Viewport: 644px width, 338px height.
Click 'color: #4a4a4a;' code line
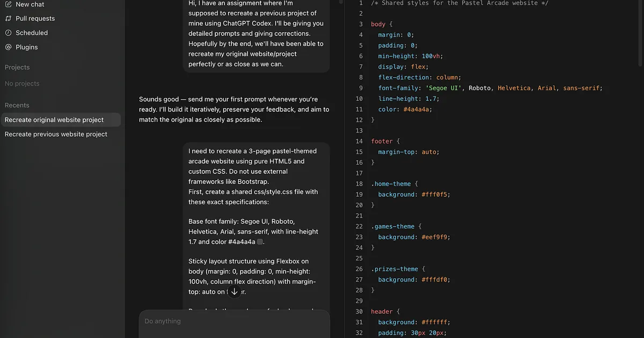coord(405,109)
